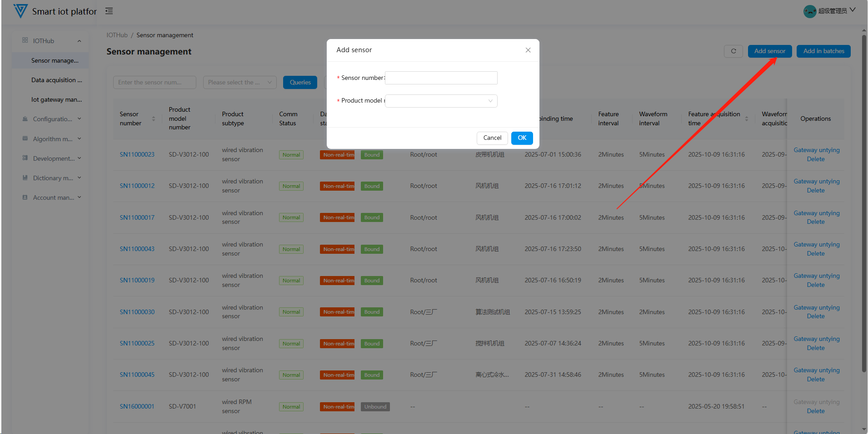The image size is (868, 434).
Task: Open sensor SN11000030 link
Action: (137, 312)
